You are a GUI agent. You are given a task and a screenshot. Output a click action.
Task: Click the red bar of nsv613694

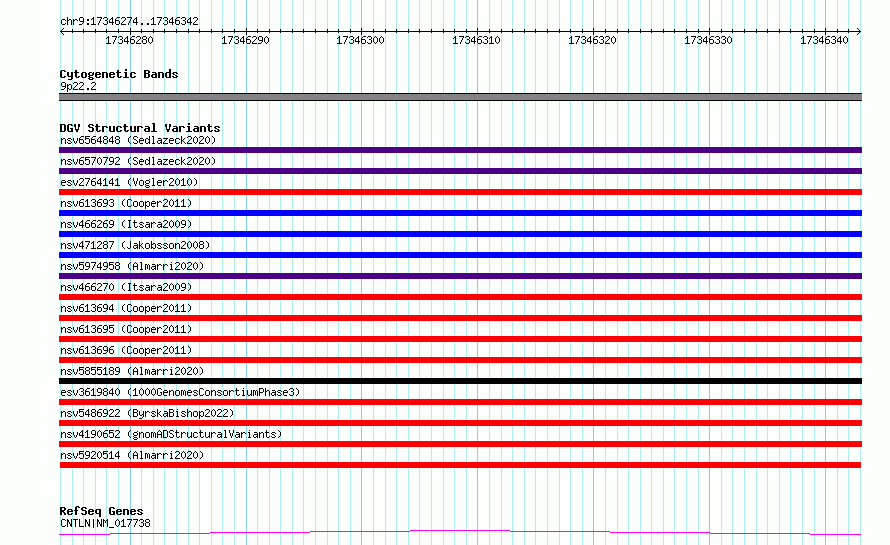click(x=460, y=318)
